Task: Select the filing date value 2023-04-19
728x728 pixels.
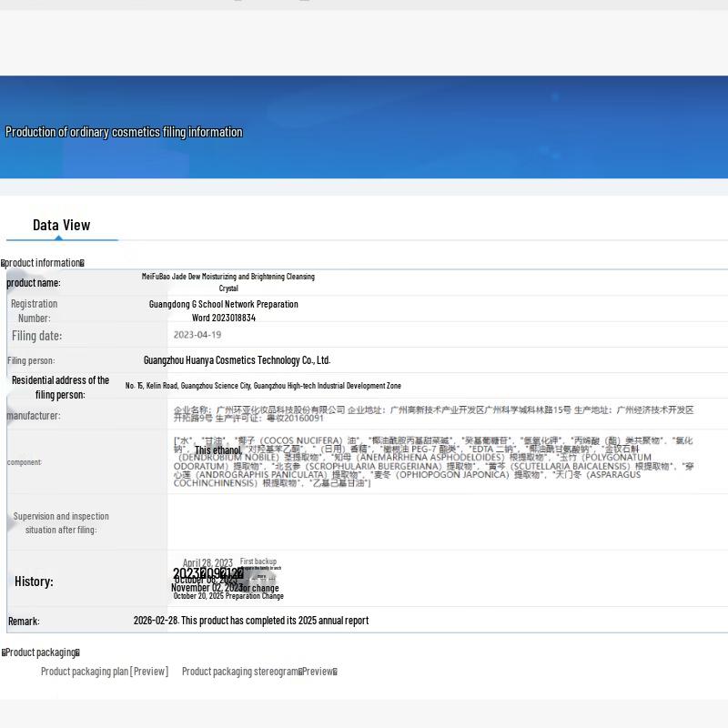Action: pyautogui.click(x=197, y=335)
